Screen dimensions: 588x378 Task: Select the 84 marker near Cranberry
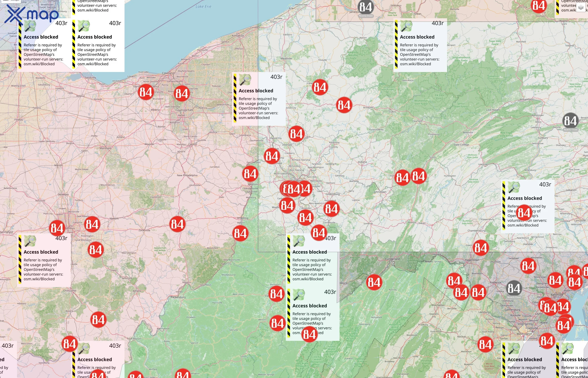point(272,156)
